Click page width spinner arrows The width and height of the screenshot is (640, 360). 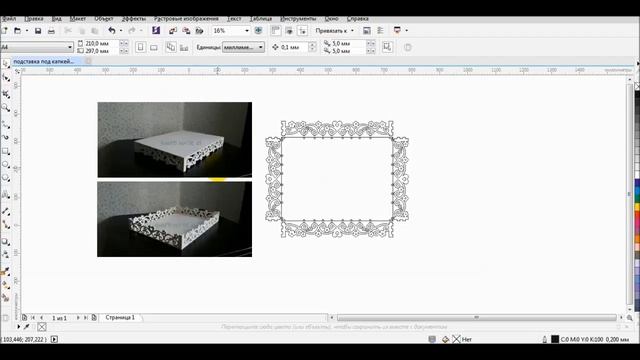click(x=124, y=43)
